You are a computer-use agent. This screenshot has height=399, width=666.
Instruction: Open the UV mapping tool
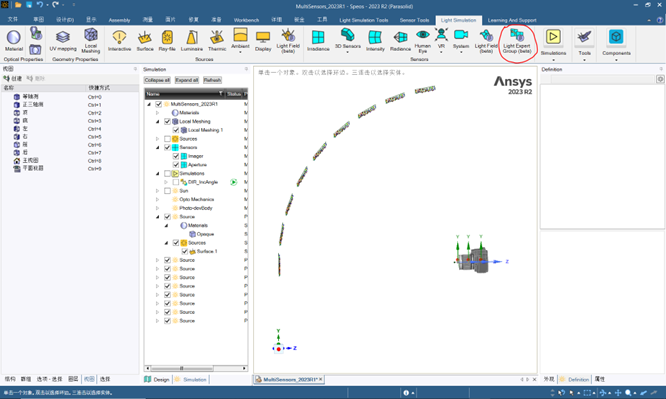(63, 41)
